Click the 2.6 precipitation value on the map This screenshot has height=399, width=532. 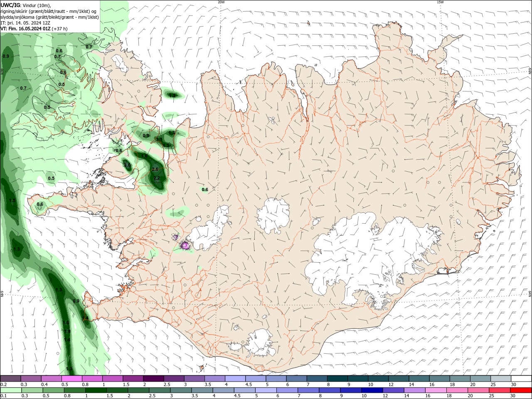pyautogui.click(x=155, y=169)
